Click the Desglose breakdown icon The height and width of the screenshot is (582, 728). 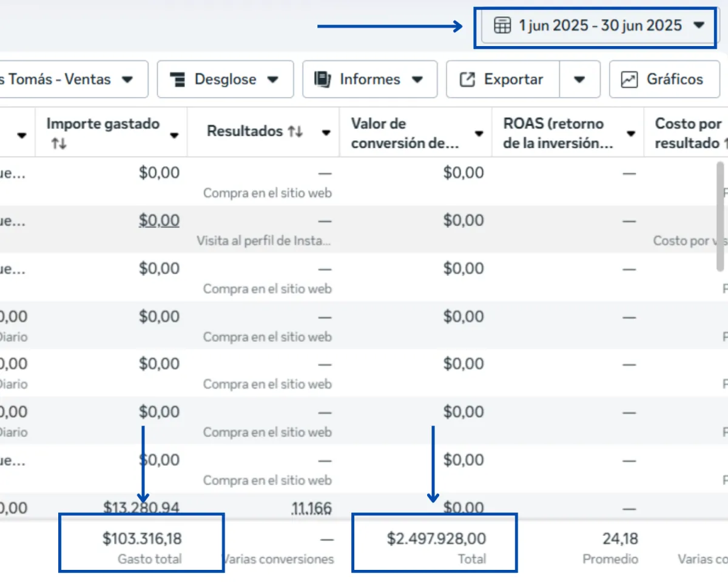[178, 79]
